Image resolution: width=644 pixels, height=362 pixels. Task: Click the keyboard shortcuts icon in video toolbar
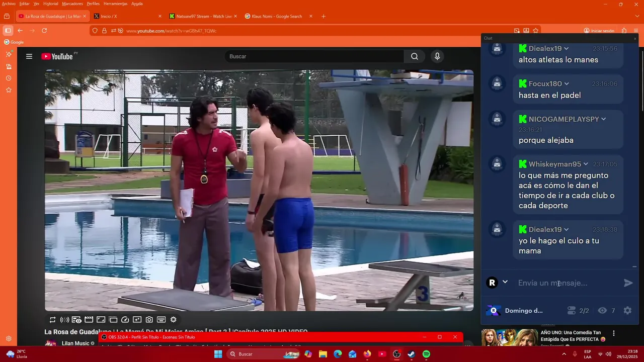point(162,320)
